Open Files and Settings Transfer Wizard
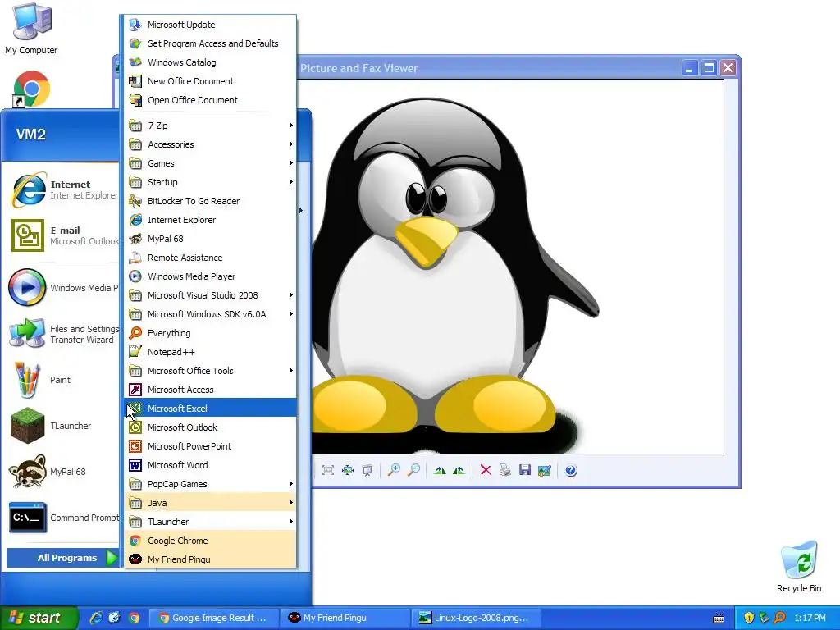840x630 pixels. click(62, 334)
